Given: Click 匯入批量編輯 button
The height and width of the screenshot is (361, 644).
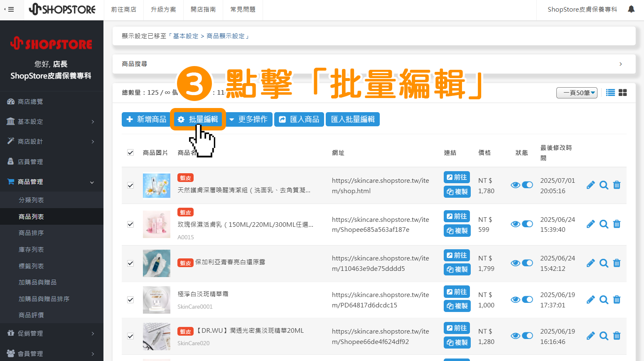Looking at the screenshot, I should coord(353,119).
